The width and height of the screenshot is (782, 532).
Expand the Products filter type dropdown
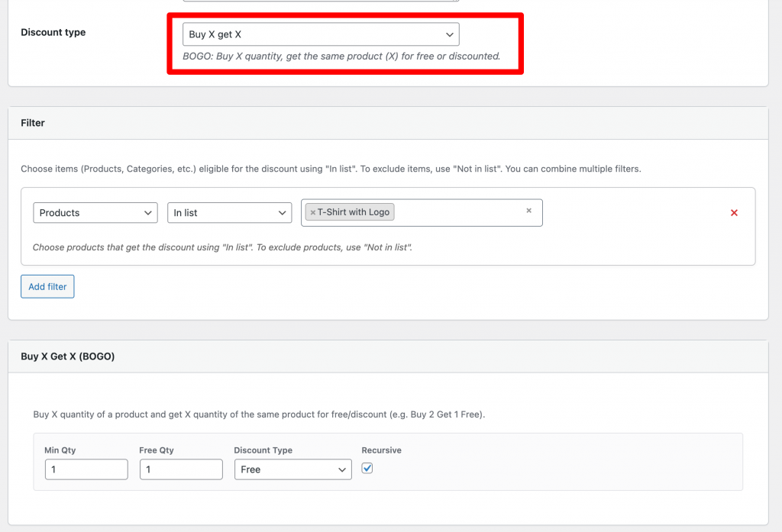95,213
